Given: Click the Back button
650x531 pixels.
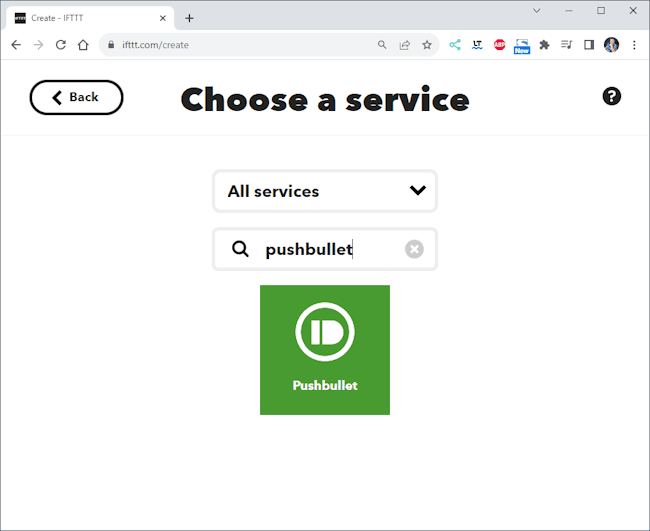Looking at the screenshot, I should click(76, 97).
